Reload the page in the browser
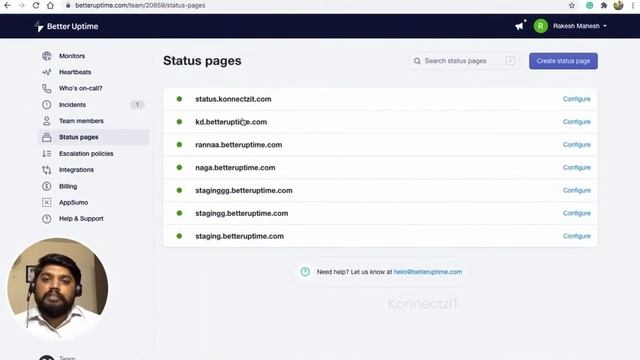640x360 pixels. click(36, 5)
